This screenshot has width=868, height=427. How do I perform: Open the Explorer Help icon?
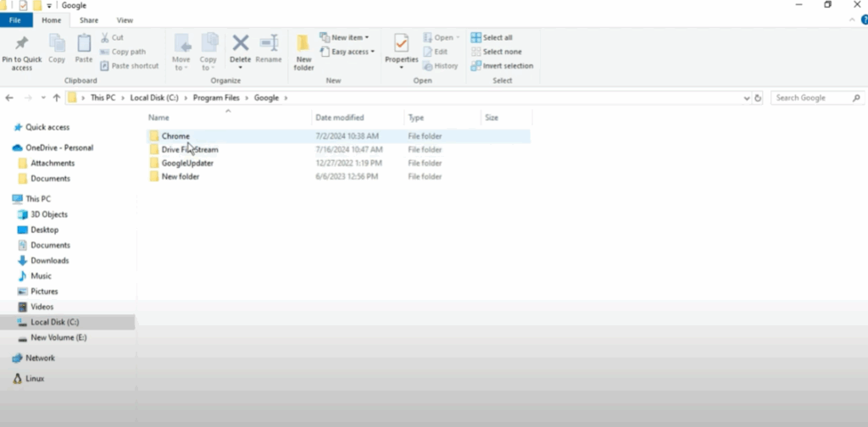pyautogui.click(x=865, y=20)
